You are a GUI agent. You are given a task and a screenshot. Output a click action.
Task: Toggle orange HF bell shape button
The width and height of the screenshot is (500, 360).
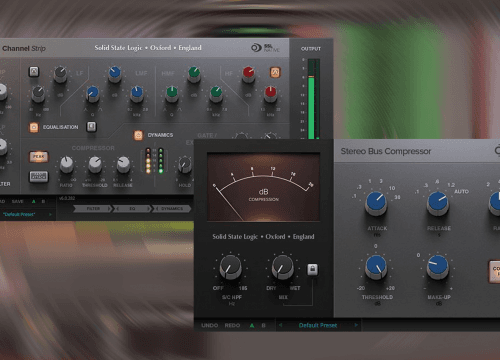(275, 72)
